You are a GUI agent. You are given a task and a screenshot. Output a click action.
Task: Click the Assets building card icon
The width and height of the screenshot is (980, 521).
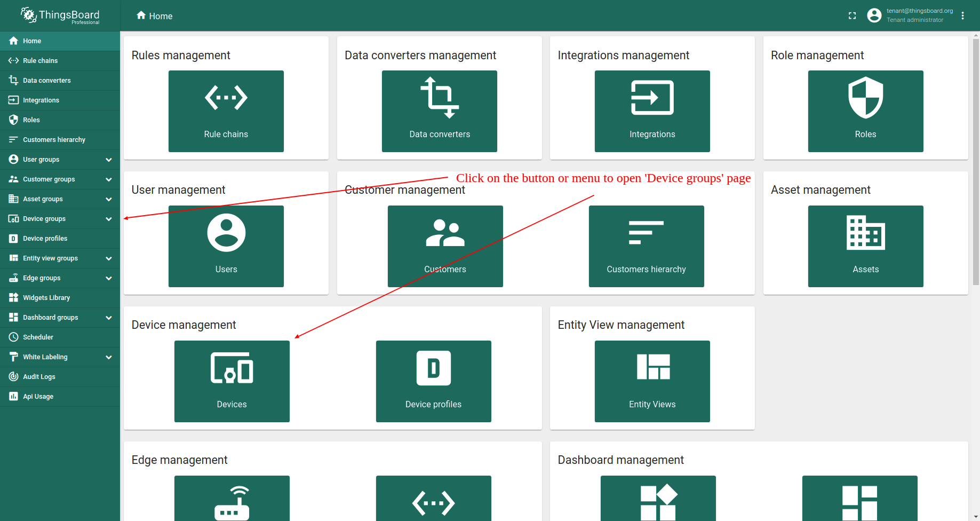[x=865, y=233]
